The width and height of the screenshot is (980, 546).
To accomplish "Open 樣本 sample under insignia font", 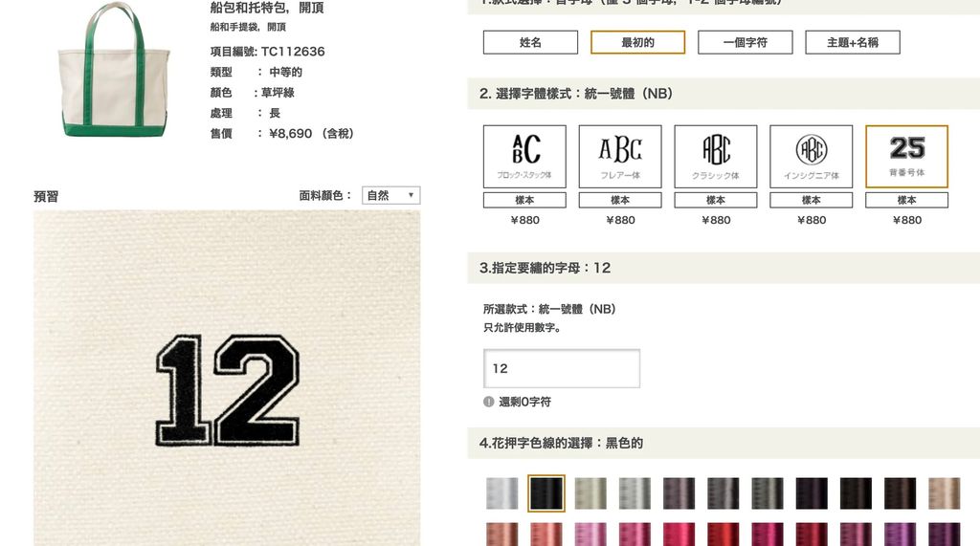I will [x=812, y=200].
